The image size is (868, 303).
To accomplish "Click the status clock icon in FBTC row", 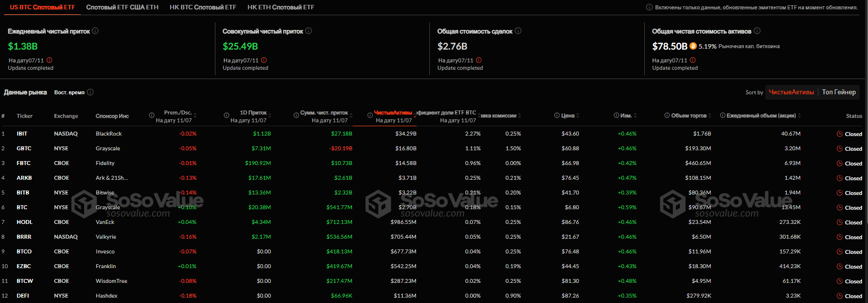I will (x=840, y=164).
